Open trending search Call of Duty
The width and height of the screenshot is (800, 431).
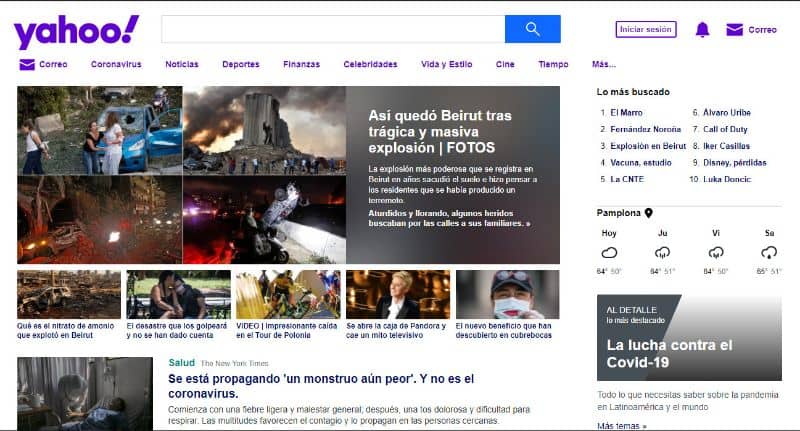(x=725, y=130)
